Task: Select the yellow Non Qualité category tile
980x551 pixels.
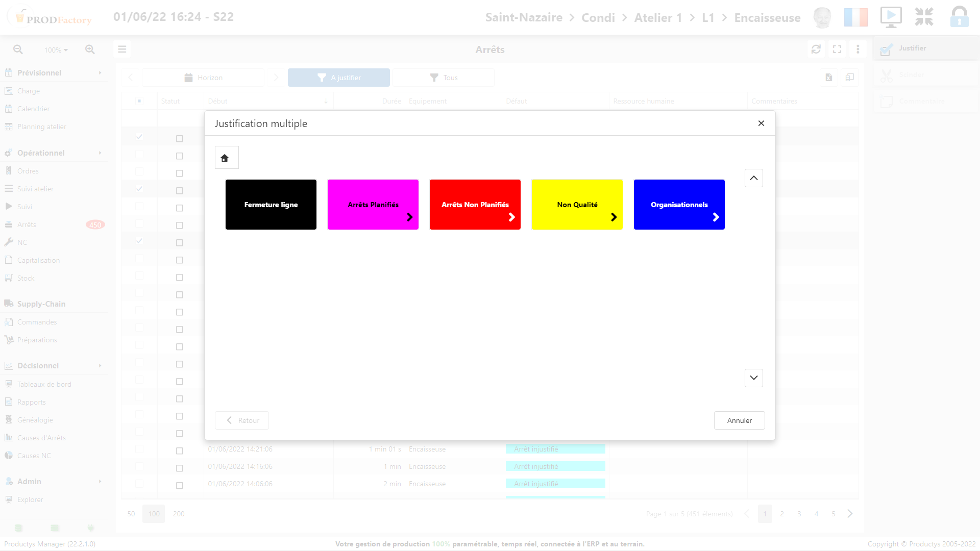Action: [577, 205]
